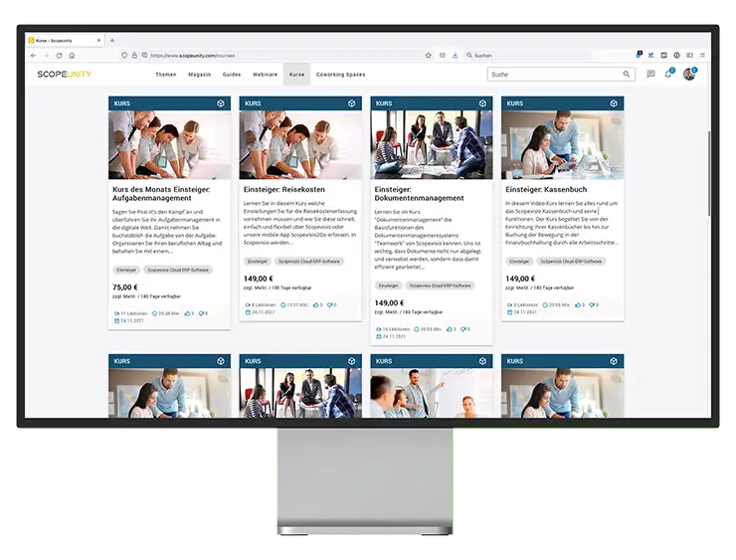This screenshot has width=736, height=560.
Task: Close the Kurse - Scopeunity tab
Action: coord(98,41)
